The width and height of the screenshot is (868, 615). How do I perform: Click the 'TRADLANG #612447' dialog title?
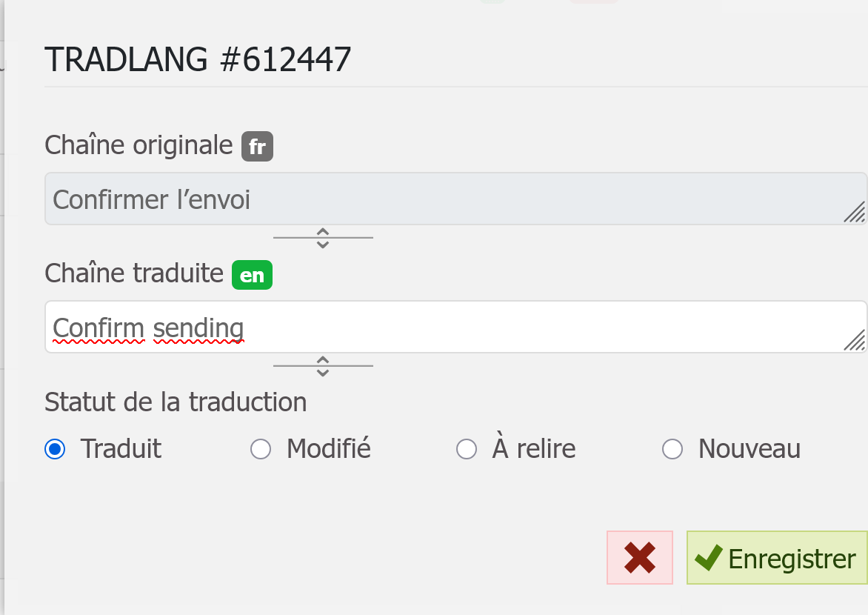click(198, 59)
